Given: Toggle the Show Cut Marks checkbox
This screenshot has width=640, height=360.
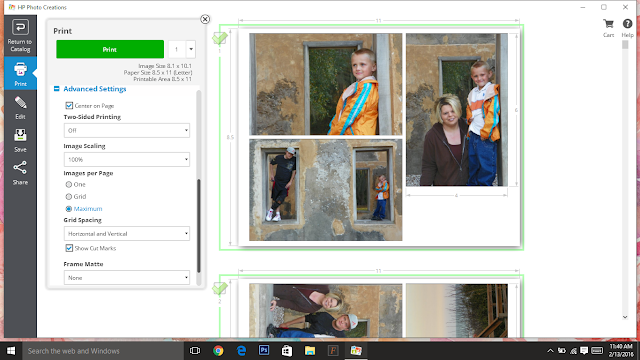Looking at the screenshot, I should coord(69,248).
